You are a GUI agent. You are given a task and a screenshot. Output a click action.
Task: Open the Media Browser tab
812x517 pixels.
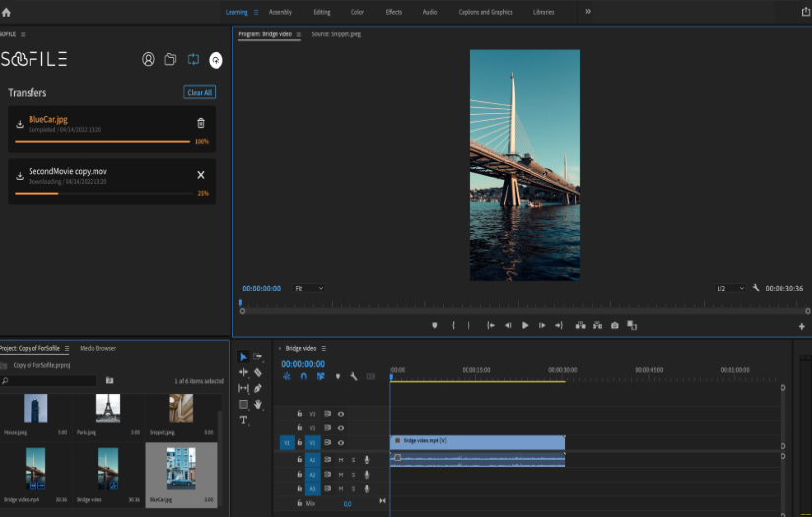(97, 349)
